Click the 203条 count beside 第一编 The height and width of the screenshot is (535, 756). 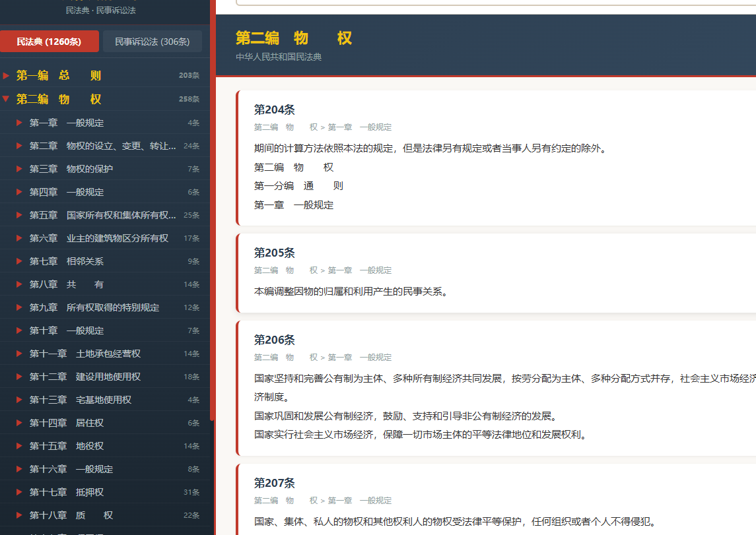189,76
